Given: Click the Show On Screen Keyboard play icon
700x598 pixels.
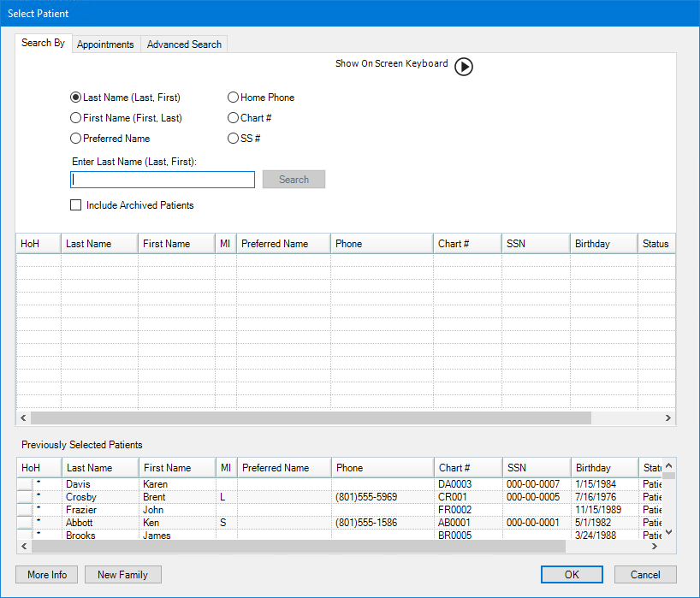Looking at the screenshot, I should tap(463, 67).
